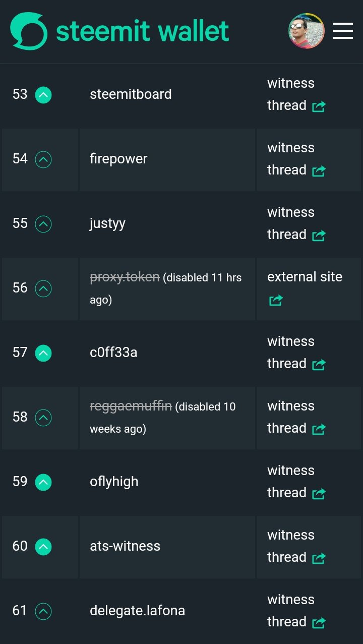Remove vote for steemitboard witness
363x644 pixels.
(43, 95)
